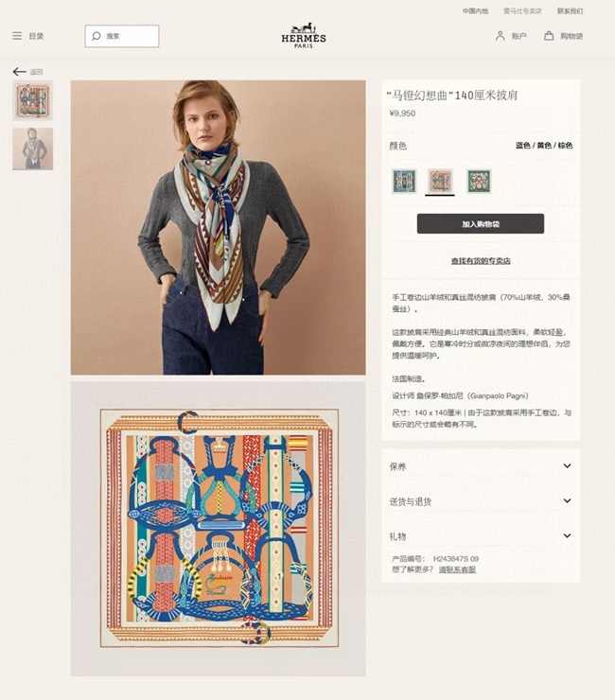Choose the blue scarf color swatch
The height and width of the screenshot is (700, 615).
pos(405,181)
